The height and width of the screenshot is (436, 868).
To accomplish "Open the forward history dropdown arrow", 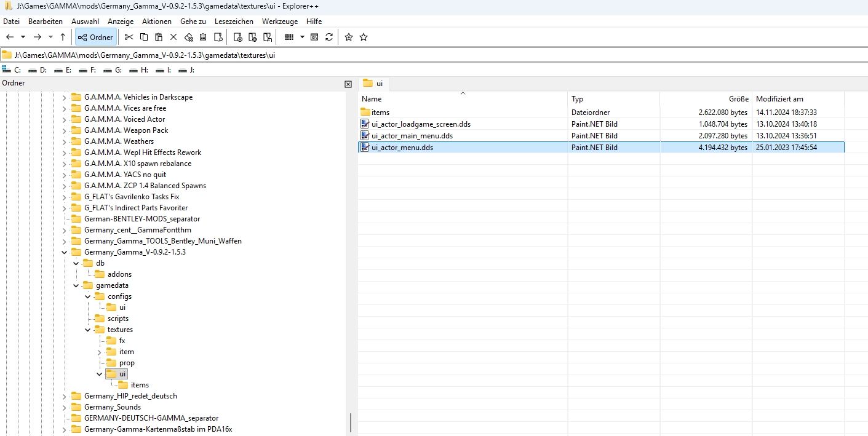I will click(x=50, y=37).
